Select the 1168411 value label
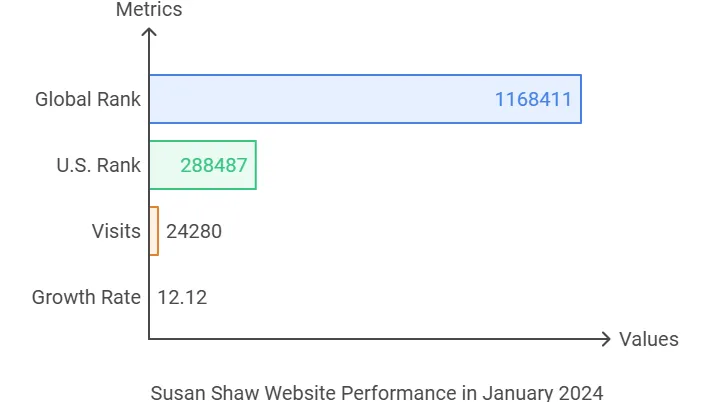 point(533,99)
